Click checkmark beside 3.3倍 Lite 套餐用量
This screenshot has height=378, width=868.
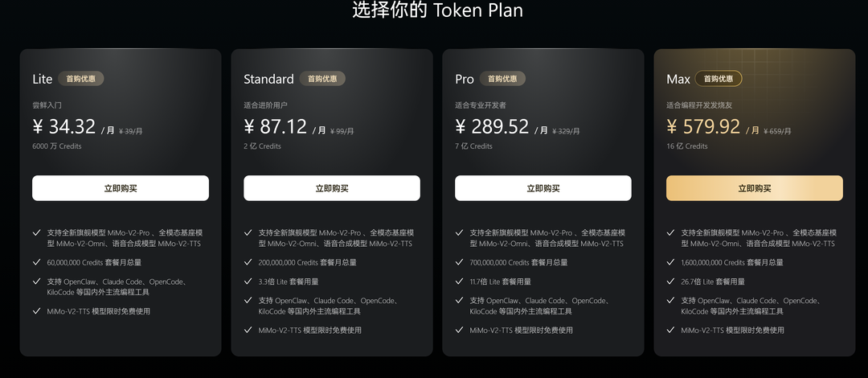248,281
